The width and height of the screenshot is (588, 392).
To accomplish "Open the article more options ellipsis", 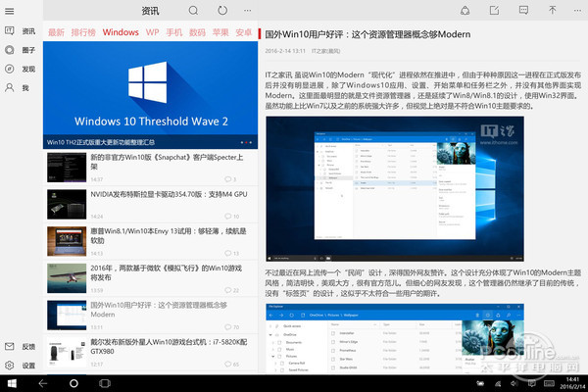I will pyautogui.click(x=577, y=11).
